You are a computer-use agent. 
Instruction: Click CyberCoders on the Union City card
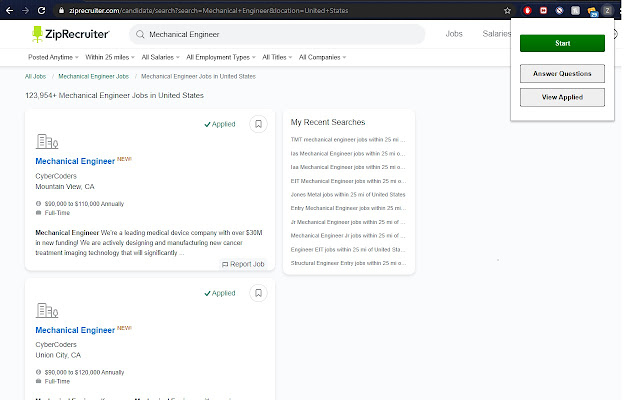56,344
